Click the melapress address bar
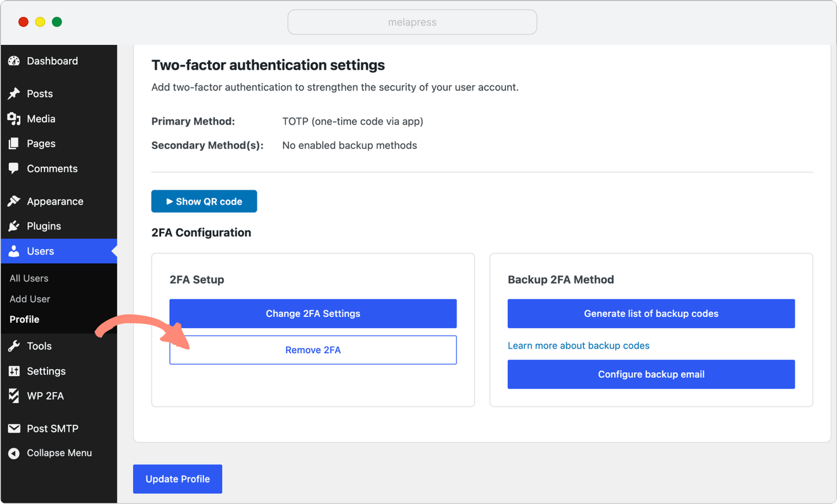Screen dimensions: 837x504 [x=412, y=22]
